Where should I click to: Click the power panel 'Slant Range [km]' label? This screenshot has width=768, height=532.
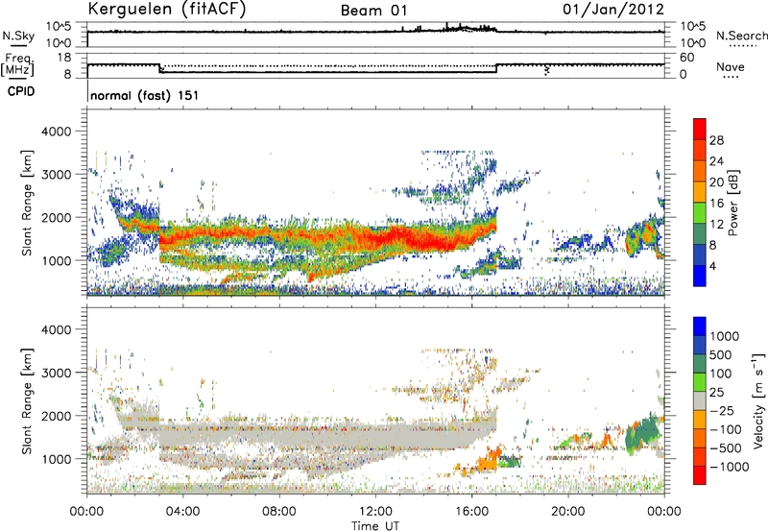(27, 203)
